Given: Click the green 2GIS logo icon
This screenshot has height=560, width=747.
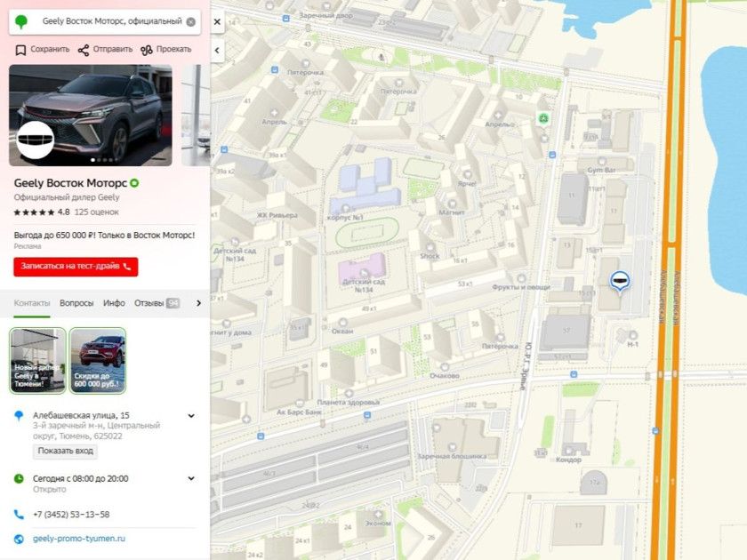Looking at the screenshot, I should click(x=21, y=22).
